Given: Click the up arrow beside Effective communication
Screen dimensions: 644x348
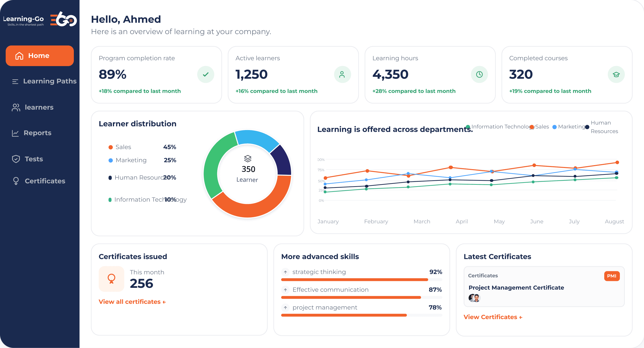Looking at the screenshot, I should pos(285,290).
